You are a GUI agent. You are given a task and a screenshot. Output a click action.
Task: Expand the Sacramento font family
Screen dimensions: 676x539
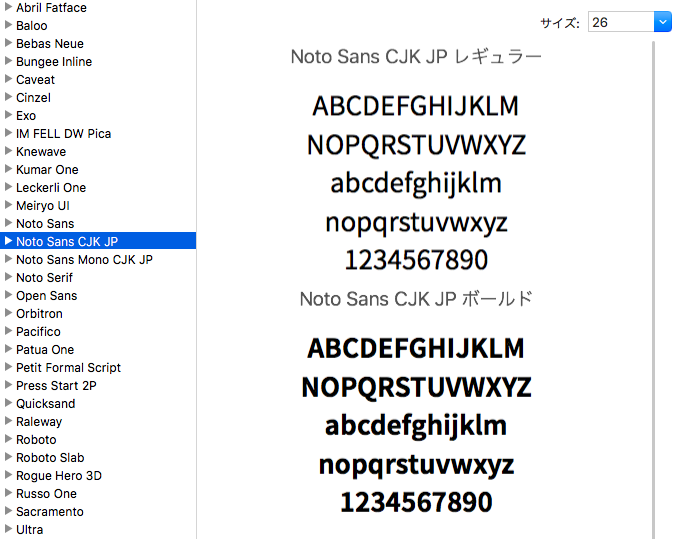click(8, 511)
